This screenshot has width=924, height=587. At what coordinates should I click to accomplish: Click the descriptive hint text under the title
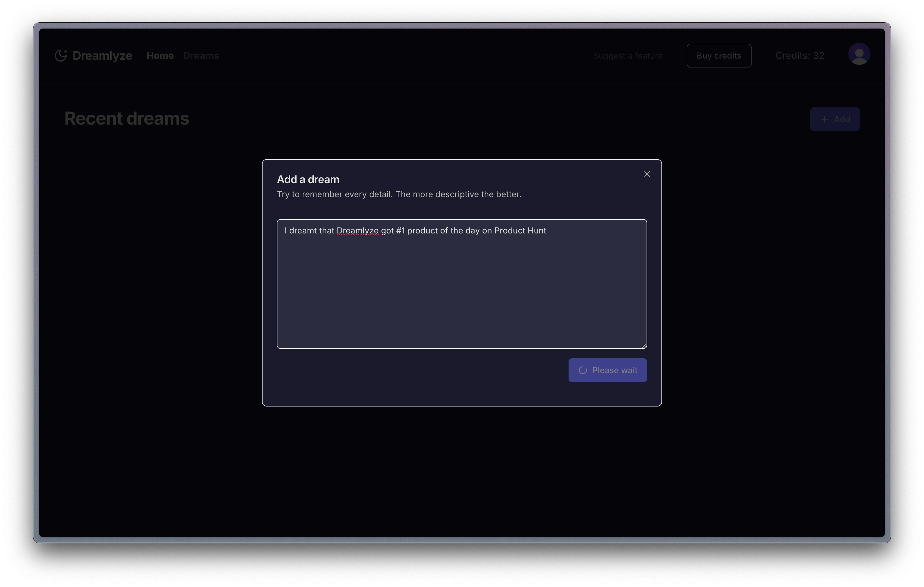click(x=399, y=194)
